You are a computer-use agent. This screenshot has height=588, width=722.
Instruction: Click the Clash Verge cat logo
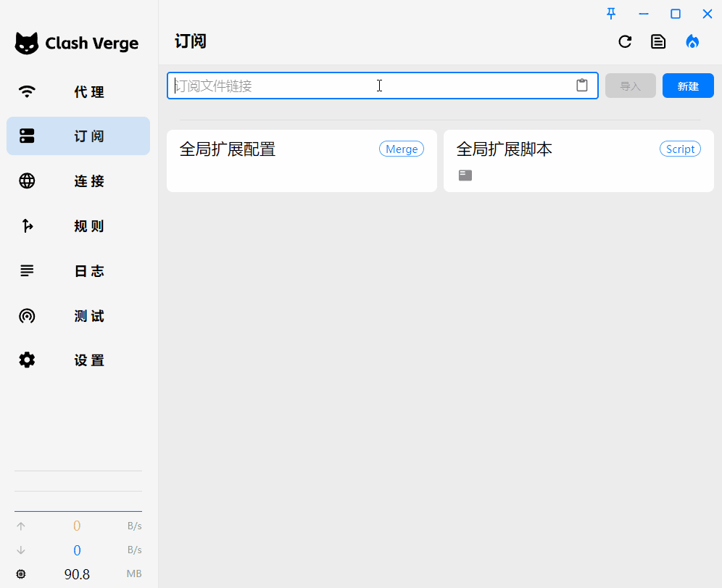pyautogui.click(x=27, y=44)
